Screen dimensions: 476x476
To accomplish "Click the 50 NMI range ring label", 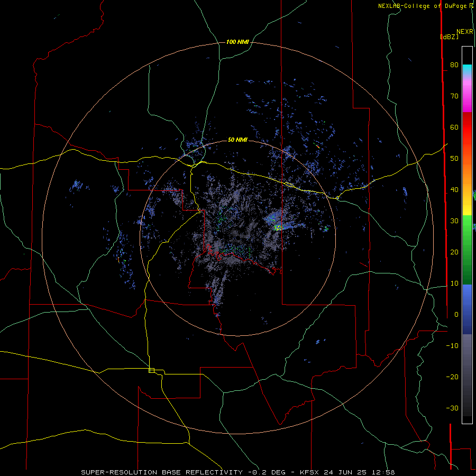I will click(x=237, y=140).
